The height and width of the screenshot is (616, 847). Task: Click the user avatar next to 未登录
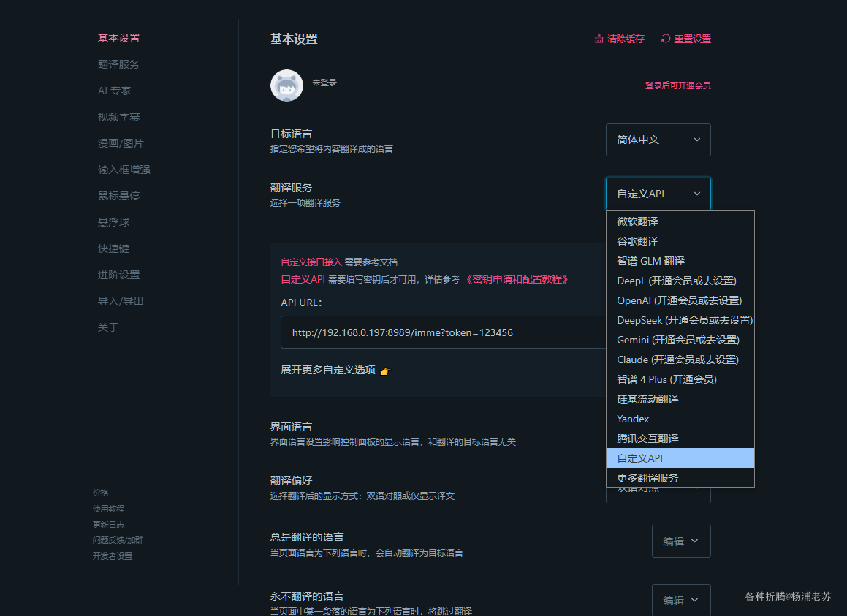click(286, 85)
